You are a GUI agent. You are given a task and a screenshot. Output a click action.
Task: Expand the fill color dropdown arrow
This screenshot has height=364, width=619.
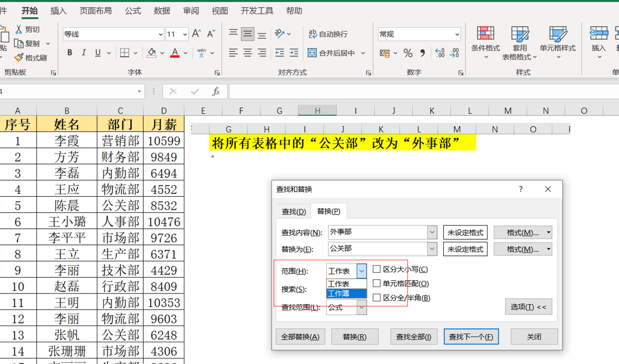[x=162, y=53]
